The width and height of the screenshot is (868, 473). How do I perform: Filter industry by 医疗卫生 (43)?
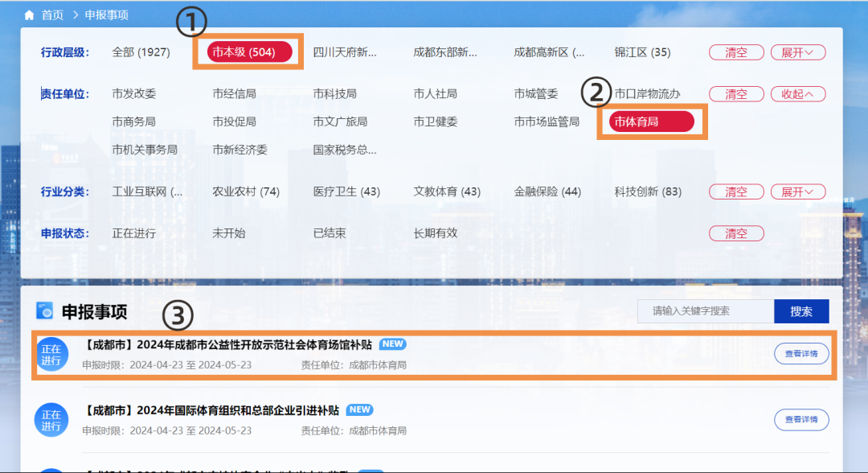(x=346, y=191)
